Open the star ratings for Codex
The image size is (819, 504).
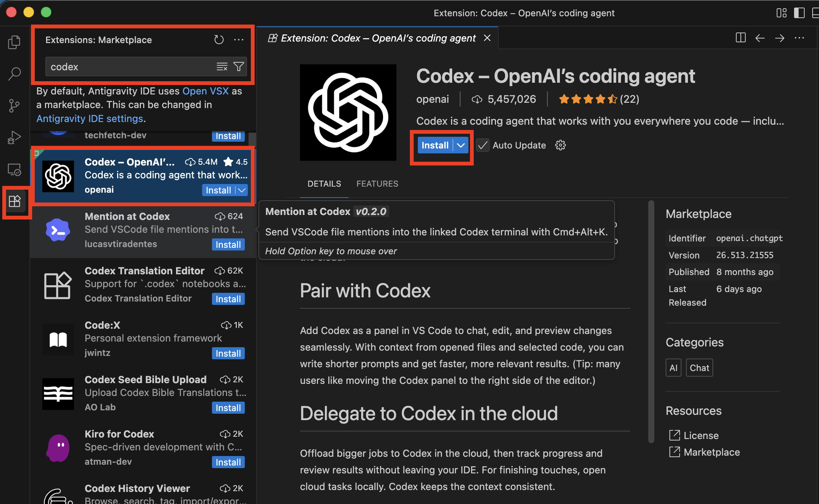(599, 99)
